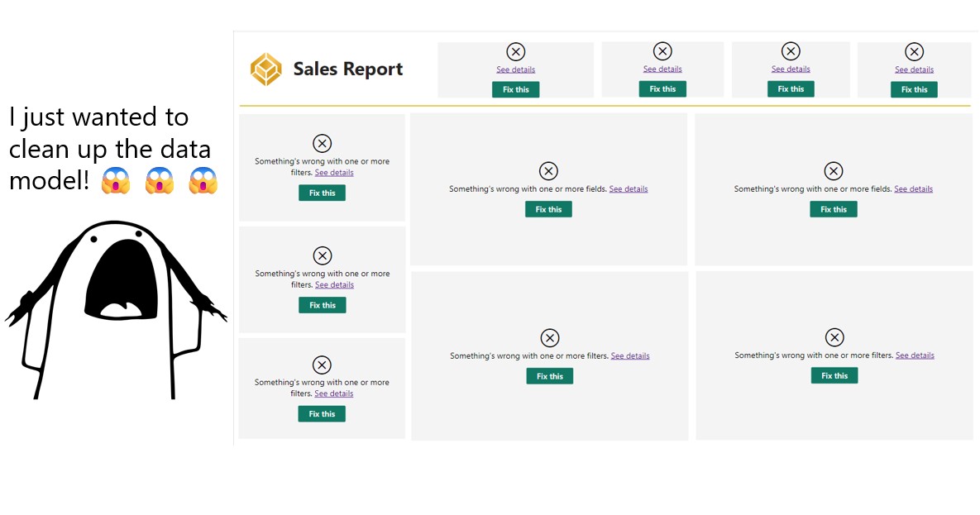Click error X icon in center bottom filters visual
This screenshot has width=980, height=515.
(x=549, y=338)
